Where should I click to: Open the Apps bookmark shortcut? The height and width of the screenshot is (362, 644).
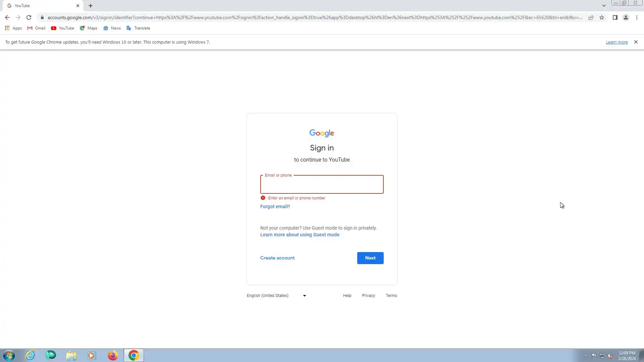pos(13,28)
